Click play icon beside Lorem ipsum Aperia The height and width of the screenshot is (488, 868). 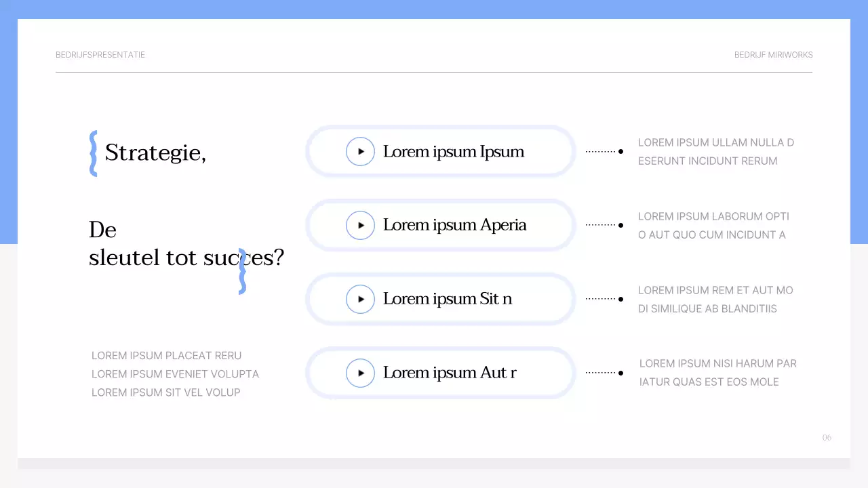click(360, 225)
